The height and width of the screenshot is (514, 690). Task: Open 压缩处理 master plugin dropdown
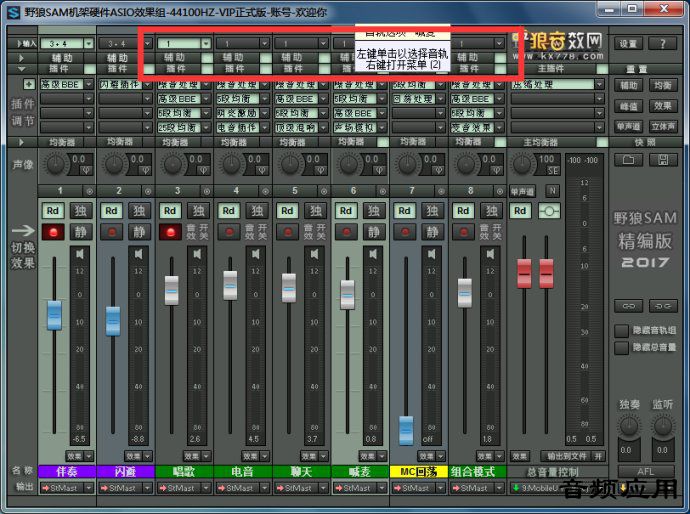599,84
